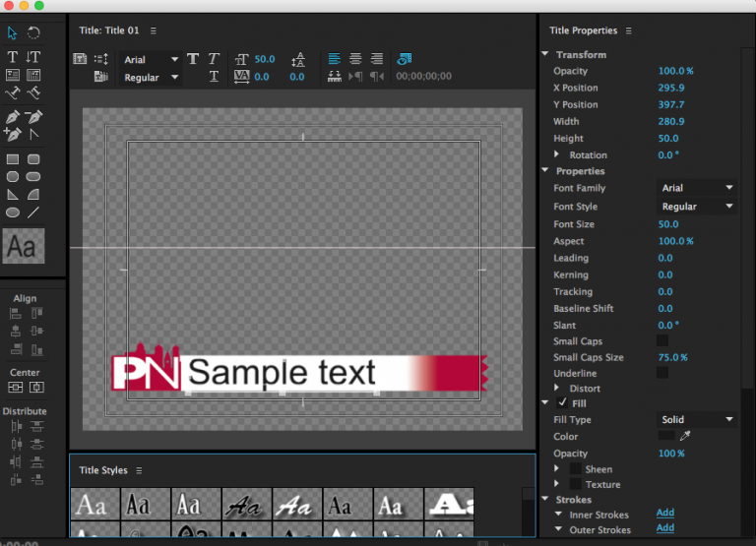Enable the Underline checkbox
This screenshot has width=756, height=546.
(x=662, y=373)
